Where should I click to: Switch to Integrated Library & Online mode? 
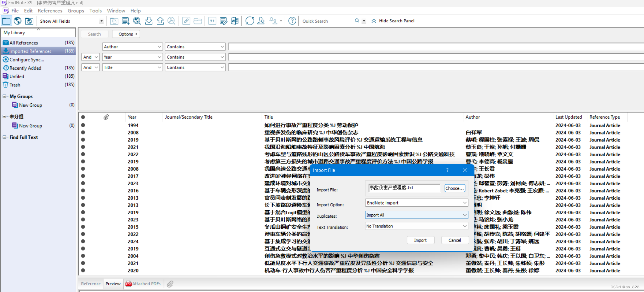(29, 21)
